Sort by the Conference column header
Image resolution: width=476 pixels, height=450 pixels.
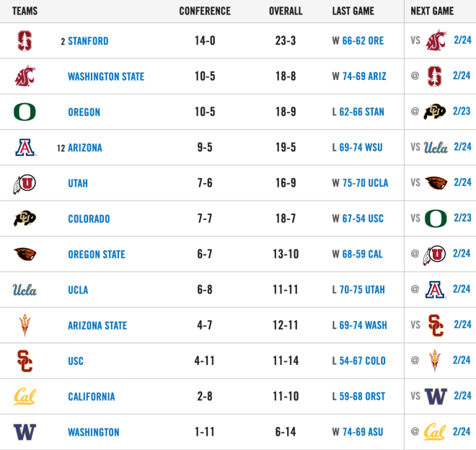click(x=205, y=11)
